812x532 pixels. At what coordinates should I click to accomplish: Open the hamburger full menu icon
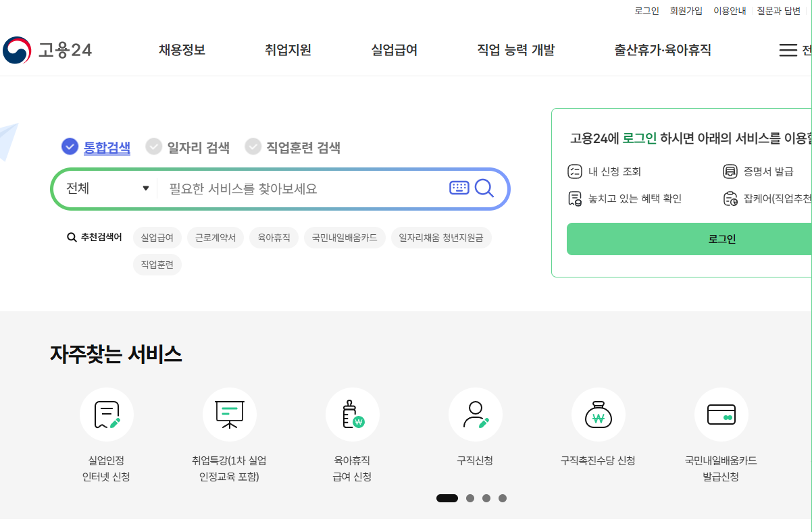tap(788, 50)
